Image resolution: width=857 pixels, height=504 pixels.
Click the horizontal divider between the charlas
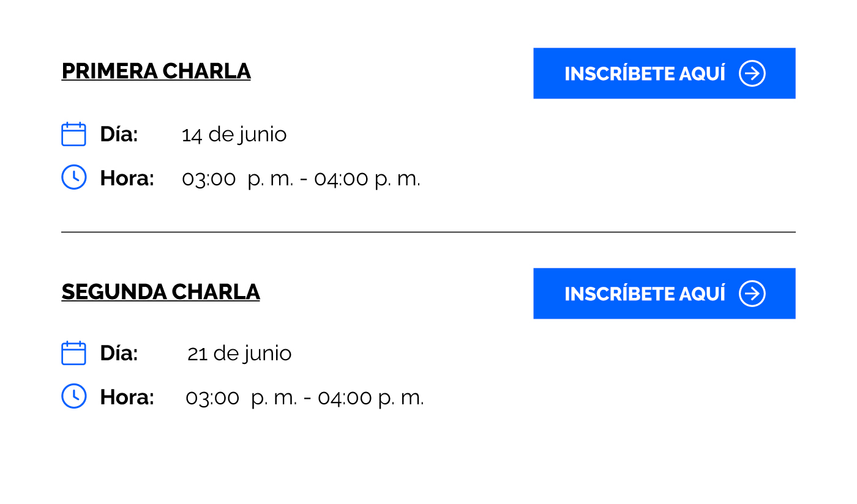[x=428, y=232]
